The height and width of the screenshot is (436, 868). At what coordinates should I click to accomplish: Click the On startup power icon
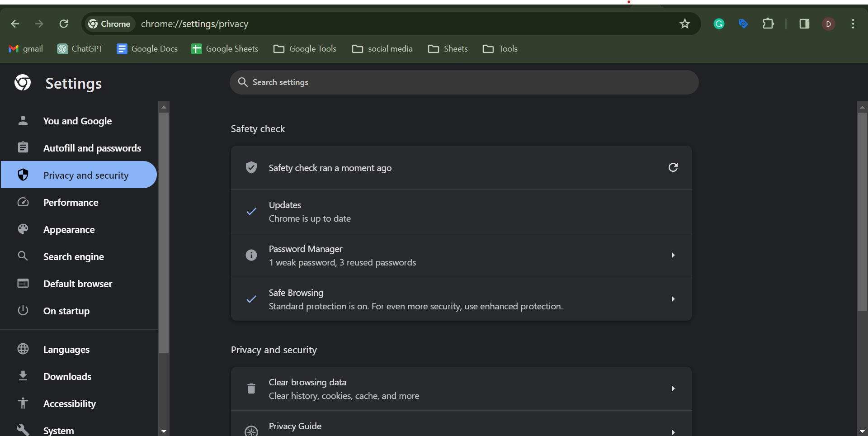click(23, 310)
